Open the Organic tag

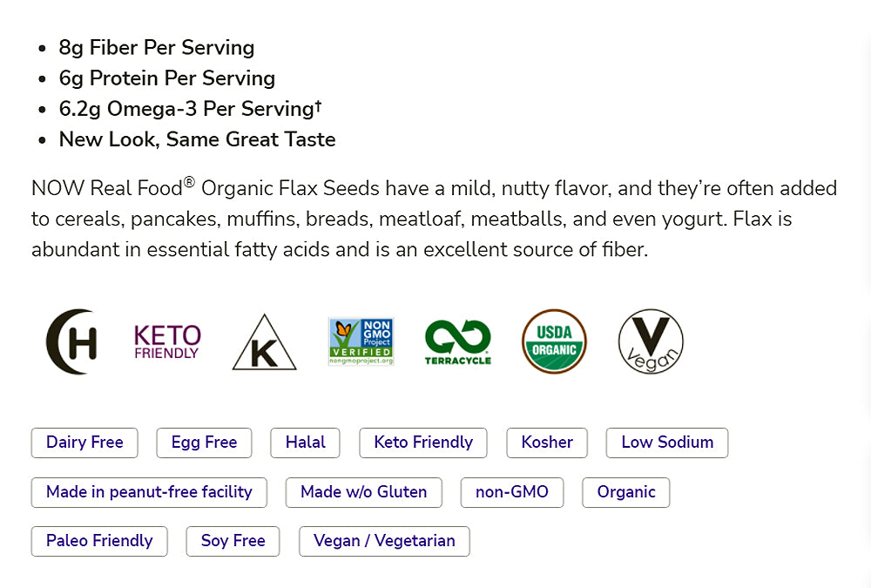coord(625,492)
